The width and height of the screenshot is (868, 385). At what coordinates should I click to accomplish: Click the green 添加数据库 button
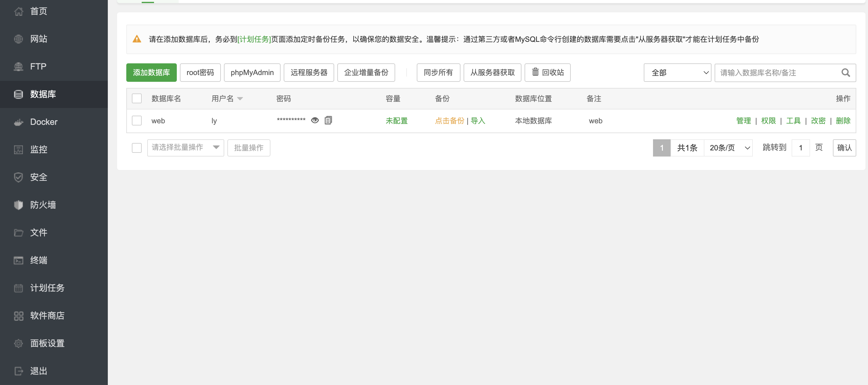pos(151,72)
